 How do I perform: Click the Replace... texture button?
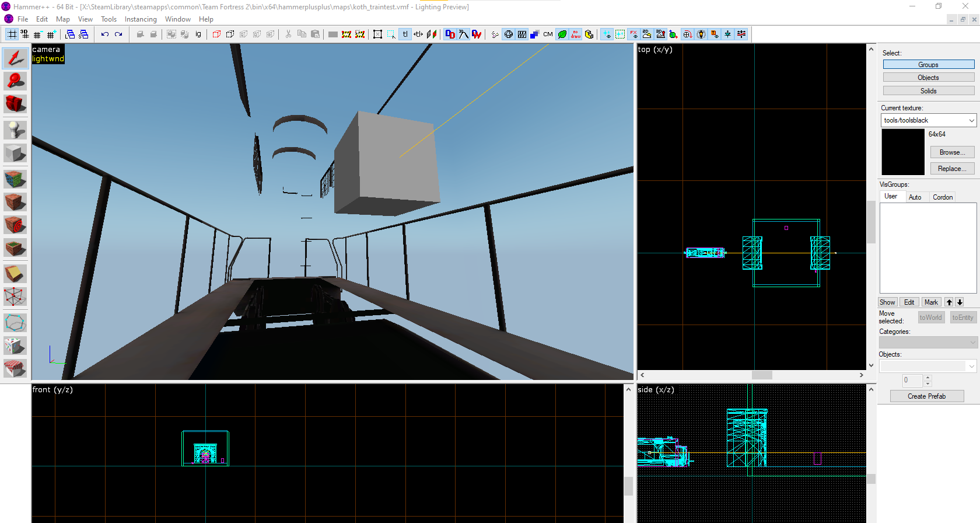(x=952, y=169)
